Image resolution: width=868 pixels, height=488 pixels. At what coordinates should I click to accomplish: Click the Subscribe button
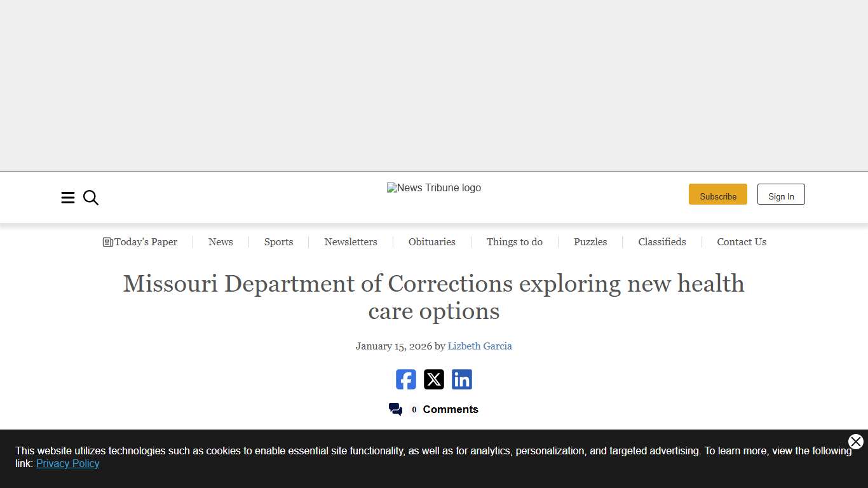pos(718,194)
